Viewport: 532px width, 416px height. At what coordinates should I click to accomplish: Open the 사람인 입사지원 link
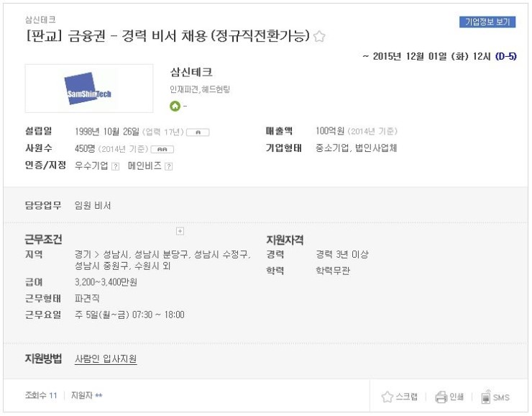[x=106, y=359]
